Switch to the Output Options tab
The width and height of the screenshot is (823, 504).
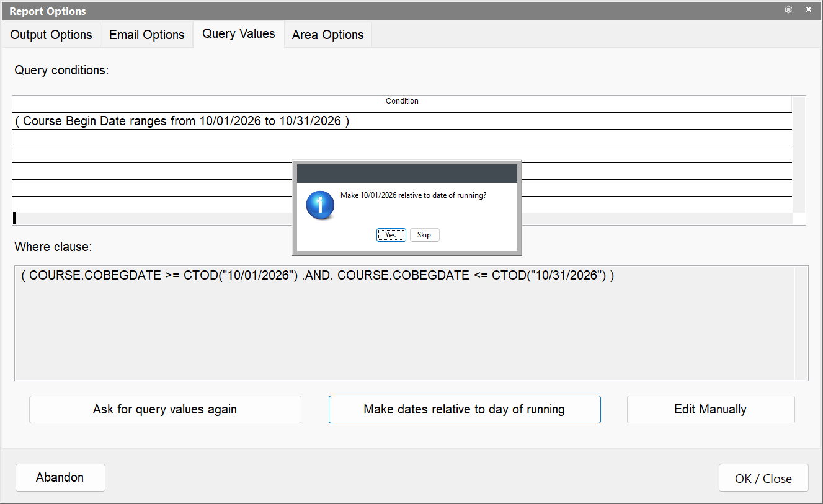click(x=51, y=35)
